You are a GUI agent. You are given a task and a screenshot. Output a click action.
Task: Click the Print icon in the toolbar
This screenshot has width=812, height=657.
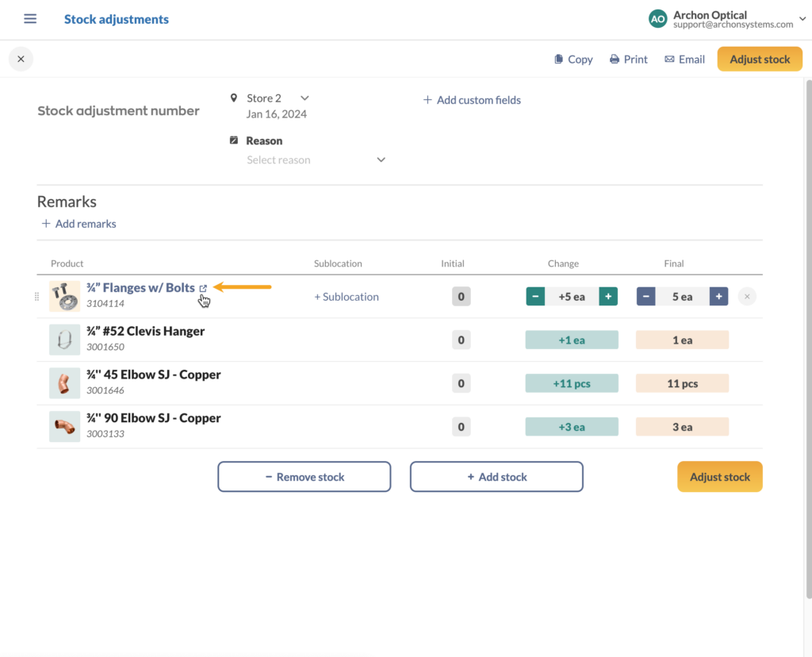614,59
